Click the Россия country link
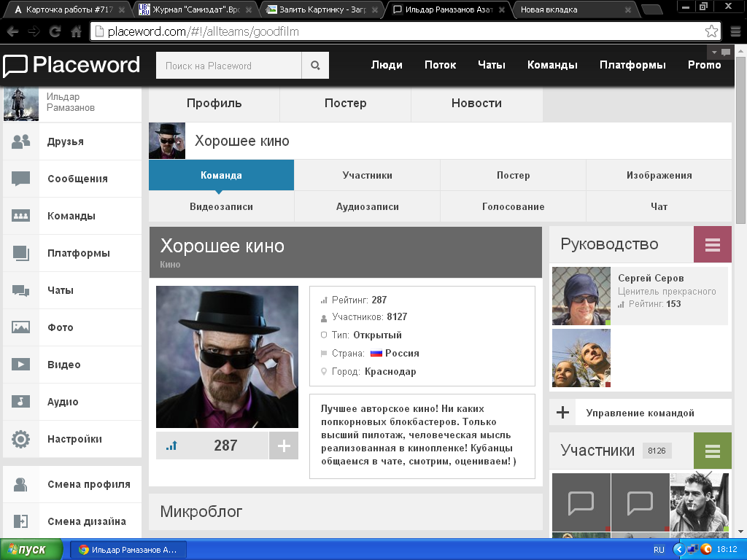Image resolution: width=747 pixels, height=560 pixels. click(x=402, y=354)
